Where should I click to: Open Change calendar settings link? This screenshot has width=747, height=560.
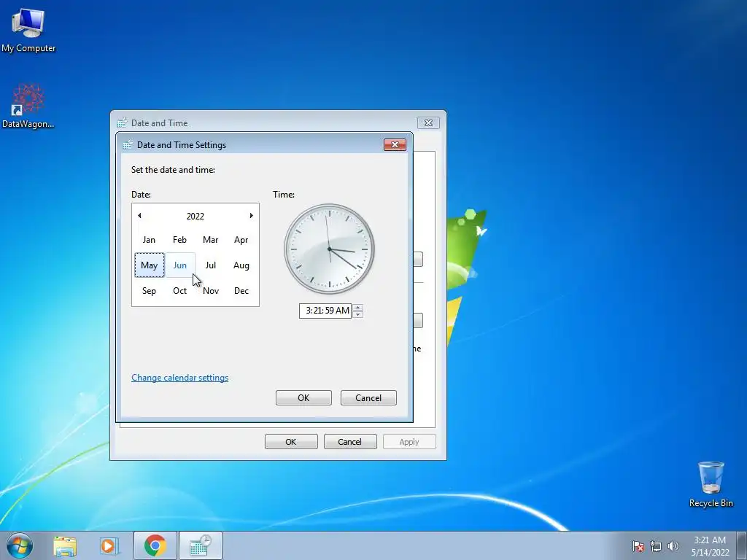click(x=179, y=378)
